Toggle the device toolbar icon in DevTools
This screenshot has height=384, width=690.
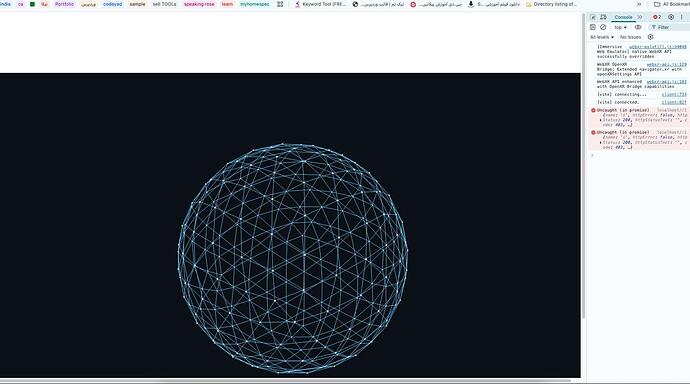[603, 17]
